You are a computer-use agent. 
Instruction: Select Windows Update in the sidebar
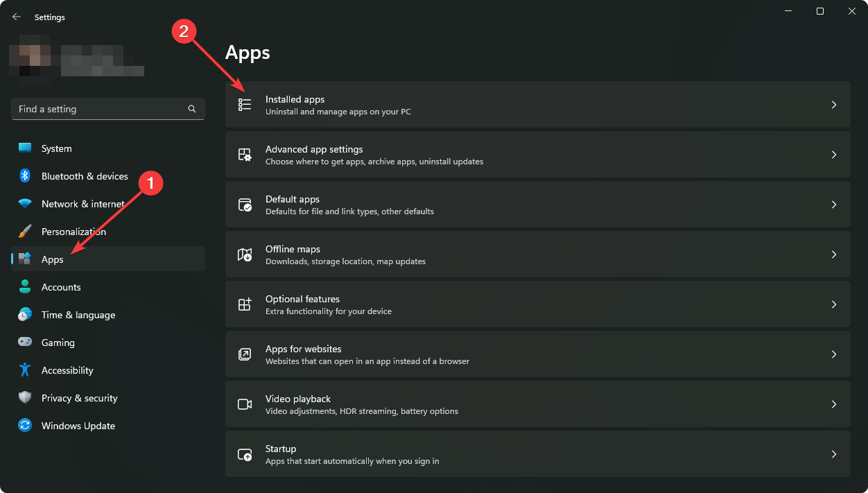pos(78,426)
